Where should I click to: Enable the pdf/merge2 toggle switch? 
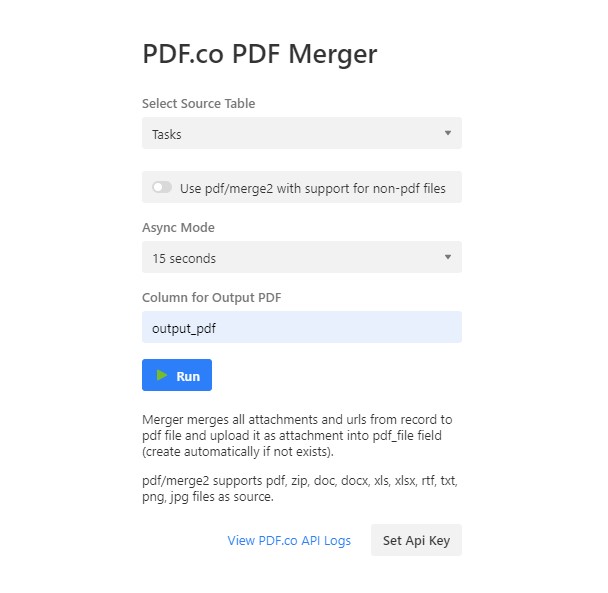click(x=162, y=187)
